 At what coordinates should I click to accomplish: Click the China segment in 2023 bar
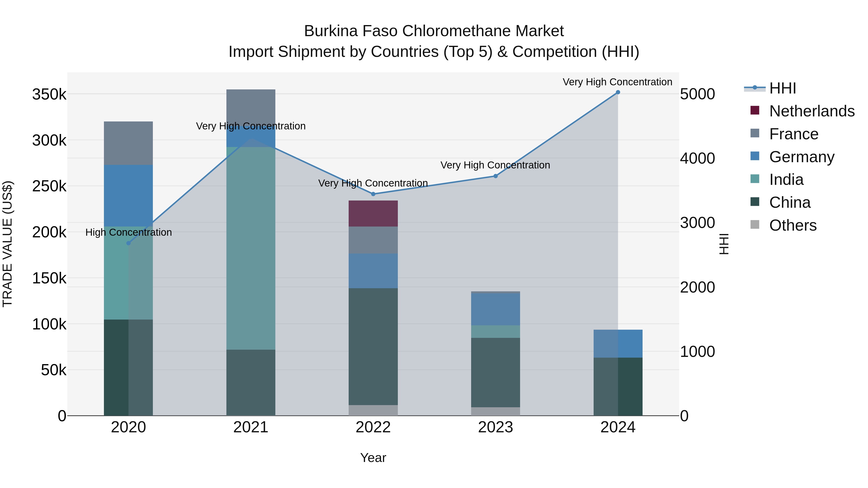coord(496,373)
